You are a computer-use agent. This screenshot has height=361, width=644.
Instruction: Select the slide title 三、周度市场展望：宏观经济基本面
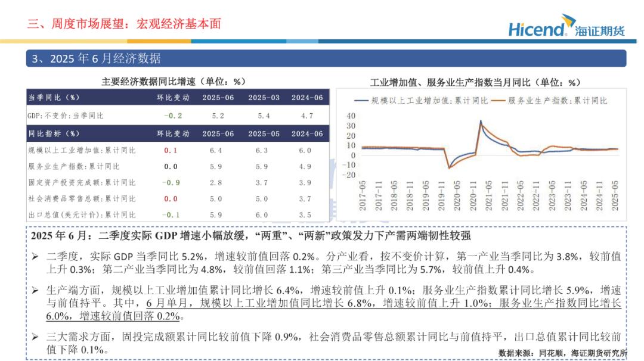(124, 24)
